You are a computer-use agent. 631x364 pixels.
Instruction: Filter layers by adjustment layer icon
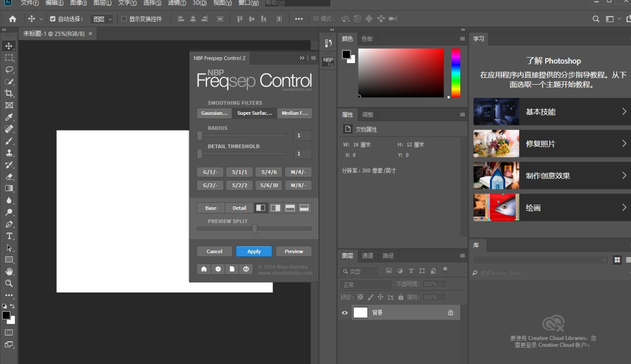click(400, 271)
